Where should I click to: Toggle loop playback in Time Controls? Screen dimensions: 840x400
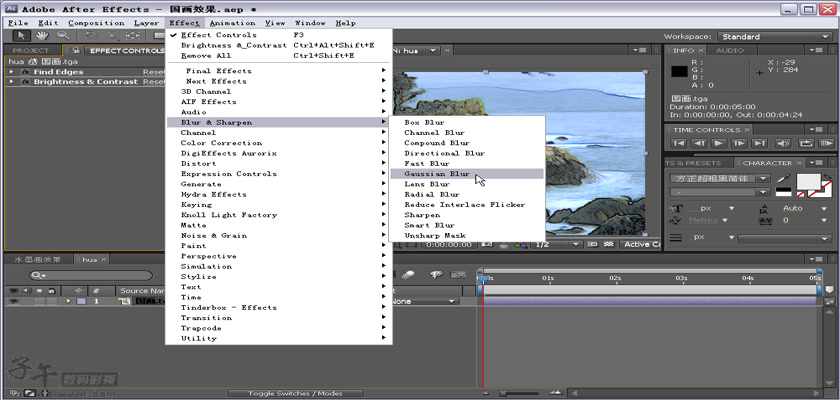(806, 144)
